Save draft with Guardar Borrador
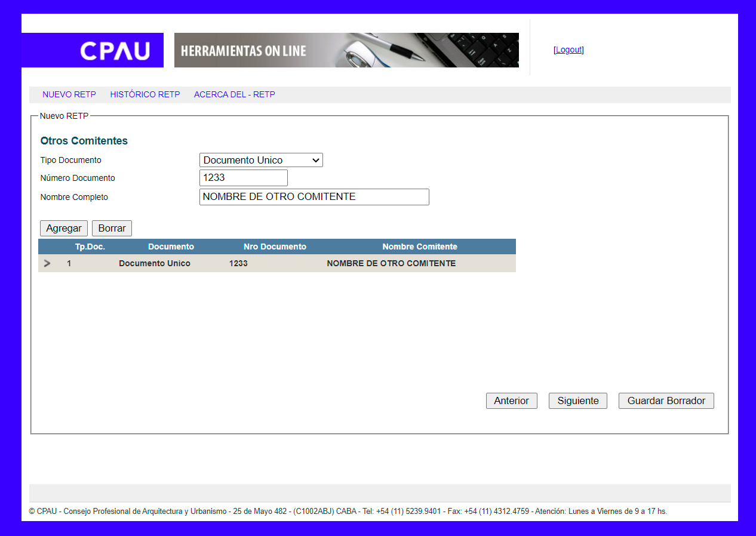Screen dimensions: 756x536 pyautogui.click(x=666, y=401)
